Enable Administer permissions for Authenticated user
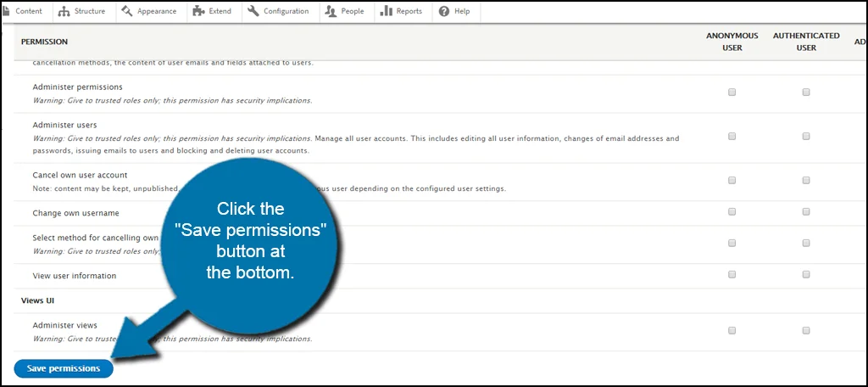The width and height of the screenshot is (868, 387). tap(806, 92)
